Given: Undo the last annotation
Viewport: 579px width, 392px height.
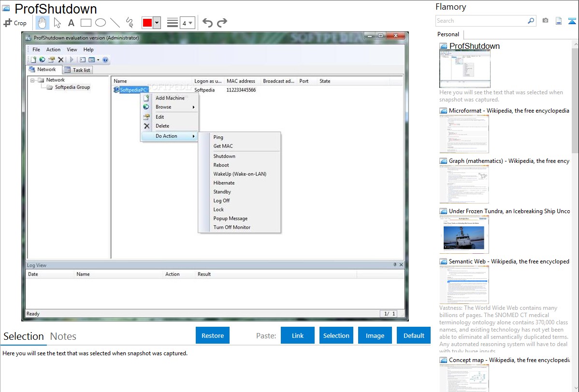Looking at the screenshot, I should (x=207, y=23).
